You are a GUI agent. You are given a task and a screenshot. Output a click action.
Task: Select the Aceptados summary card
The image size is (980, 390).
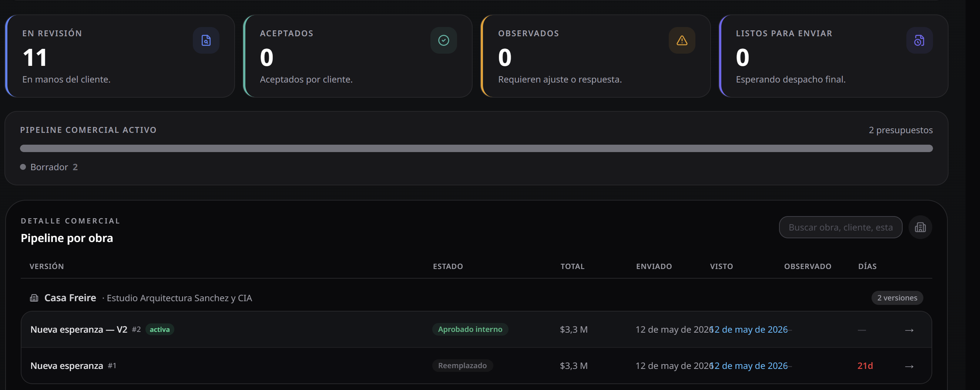click(x=358, y=56)
